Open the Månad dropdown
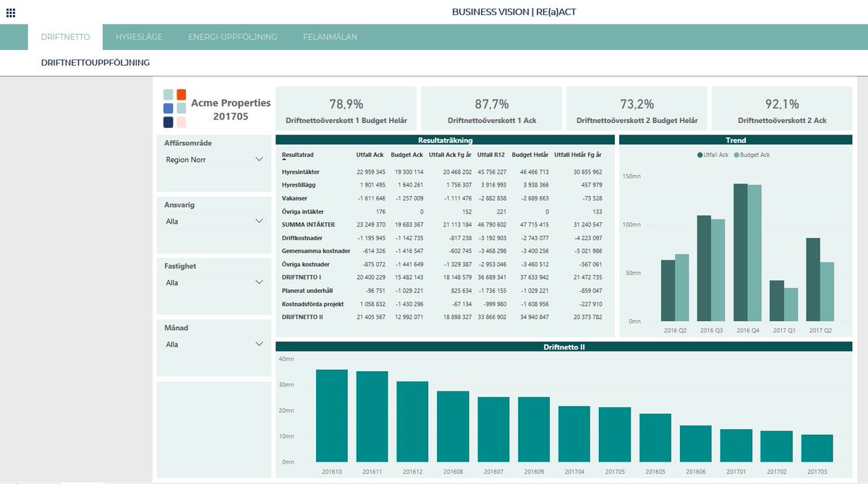868x484 pixels. pyautogui.click(x=214, y=344)
